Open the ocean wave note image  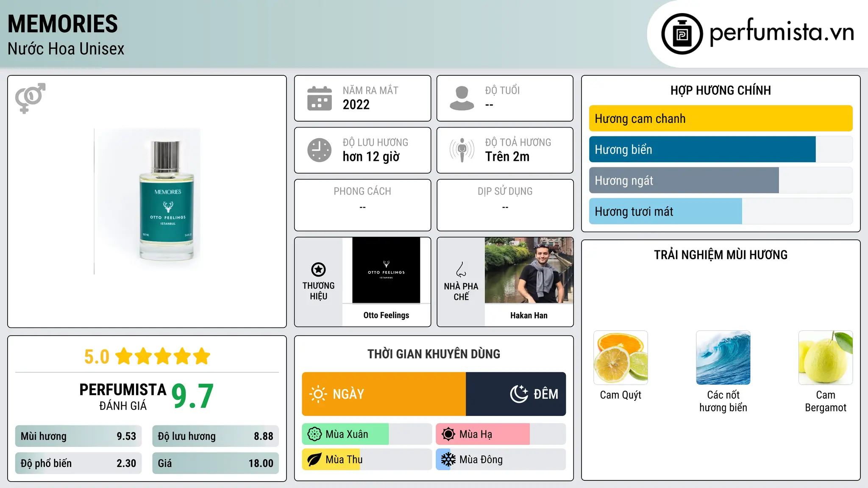coord(723,358)
